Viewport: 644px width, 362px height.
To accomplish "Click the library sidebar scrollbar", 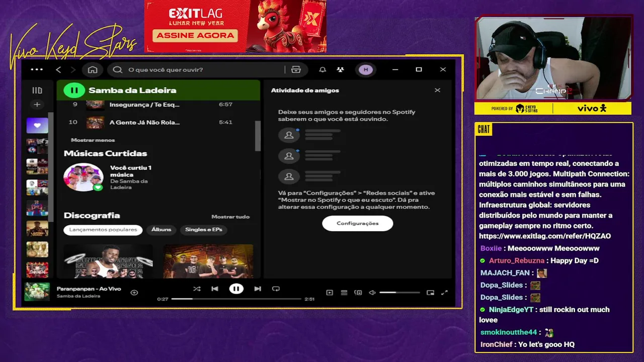I will point(51,166).
